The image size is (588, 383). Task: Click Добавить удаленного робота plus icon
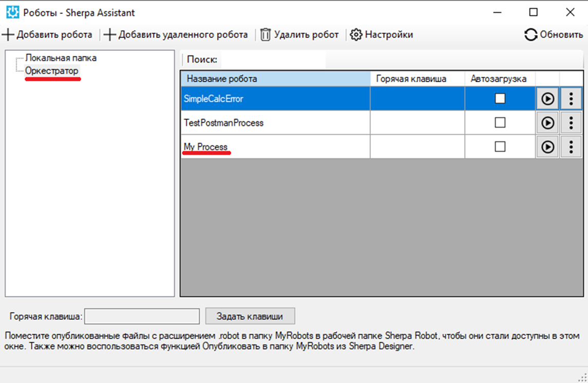[x=109, y=34]
